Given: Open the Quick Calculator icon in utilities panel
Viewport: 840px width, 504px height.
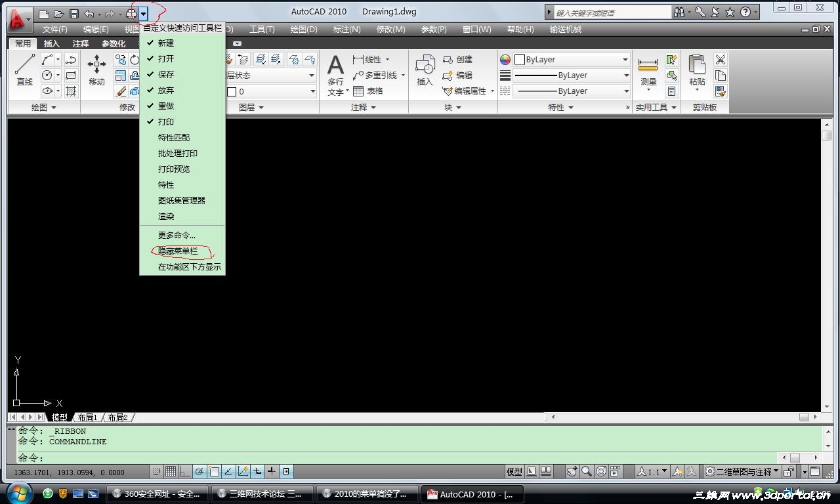Looking at the screenshot, I should pyautogui.click(x=671, y=91).
